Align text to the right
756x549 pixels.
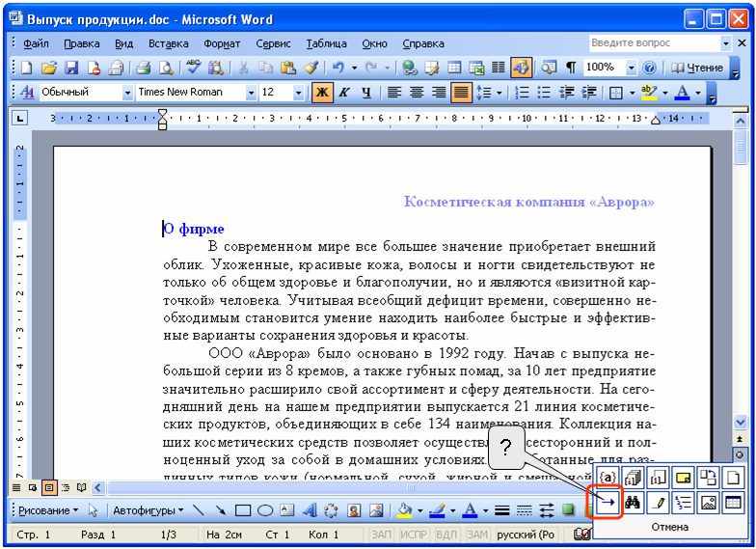[439, 93]
